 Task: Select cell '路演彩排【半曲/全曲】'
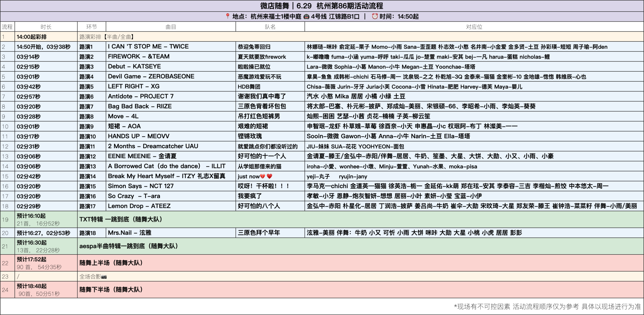point(360,37)
